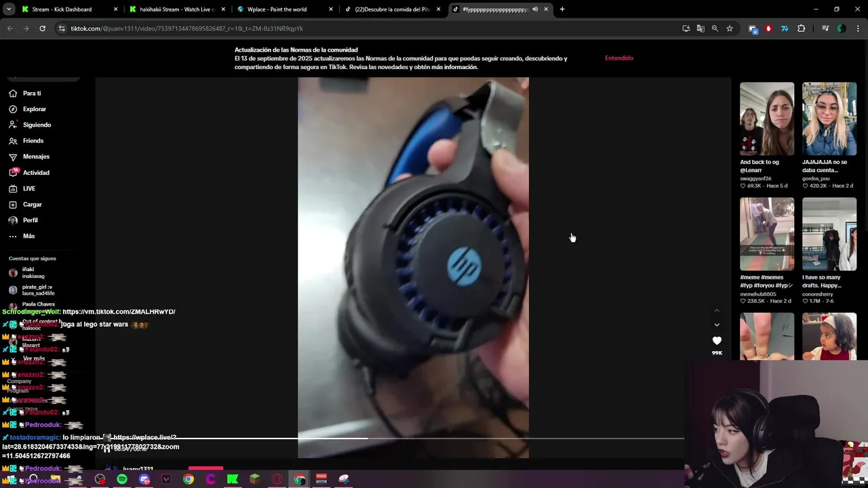Viewport: 868px width, 488px height.
Task: Open gordos_pou creator link
Action: click(x=816, y=178)
